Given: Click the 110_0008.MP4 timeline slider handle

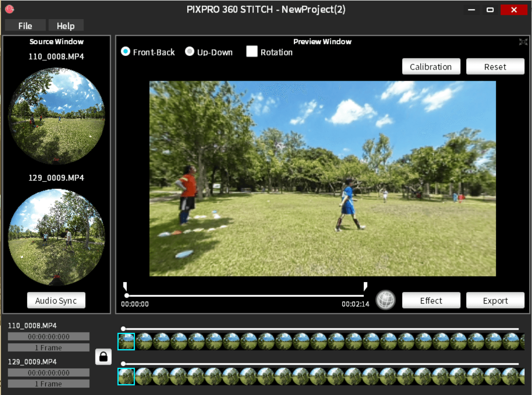Looking at the screenshot, I should 123,328.
